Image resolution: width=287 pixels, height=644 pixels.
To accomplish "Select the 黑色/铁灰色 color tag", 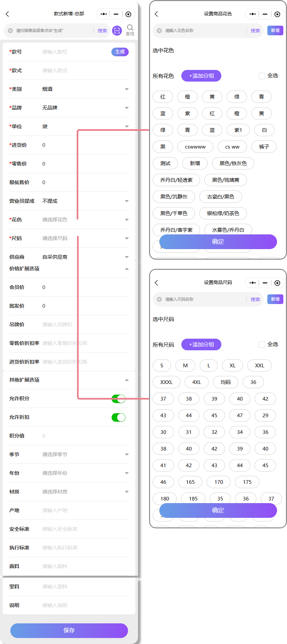I will [x=233, y=163].
